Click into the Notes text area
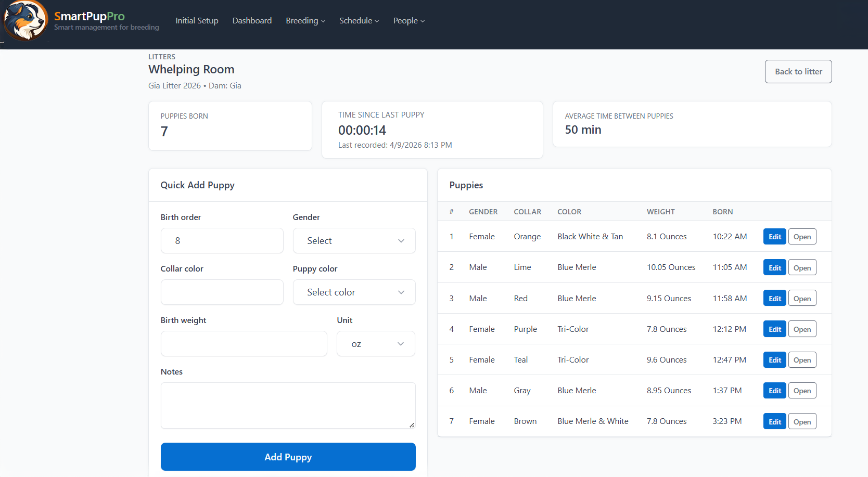The image size is (868, 477). tap(288, 405)
